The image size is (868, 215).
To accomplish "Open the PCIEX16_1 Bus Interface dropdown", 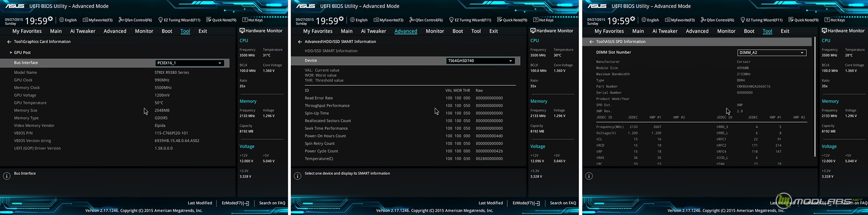I will [189, 63].
